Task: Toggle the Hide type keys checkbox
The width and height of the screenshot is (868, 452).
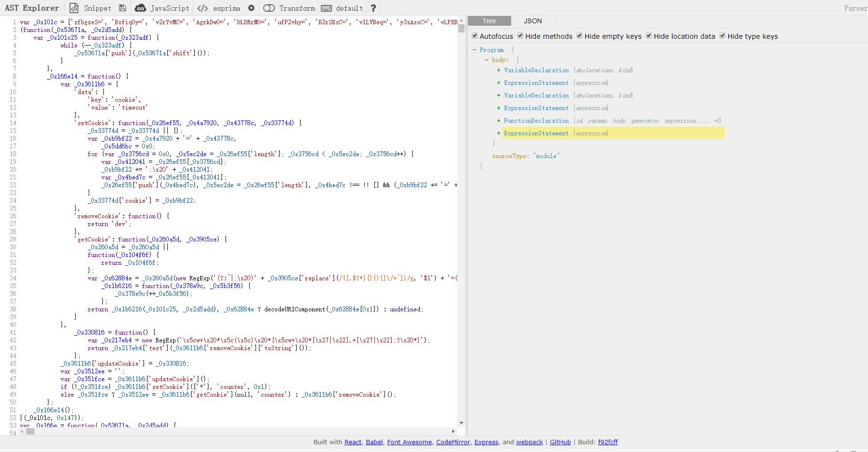Action: pyautogui.click(x=723, y=36)
